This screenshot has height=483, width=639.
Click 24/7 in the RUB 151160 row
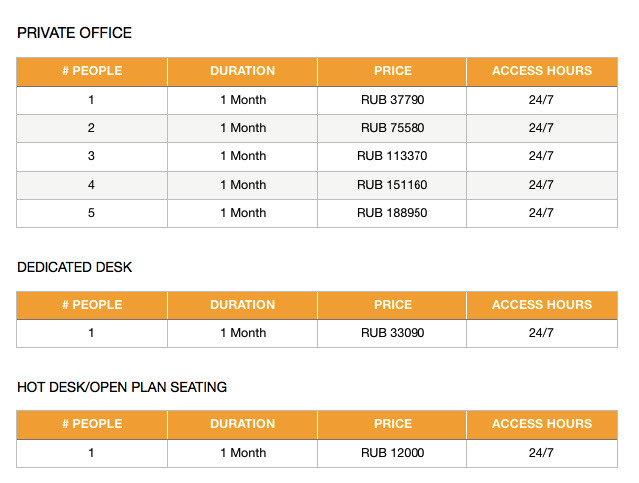[541, 185]
